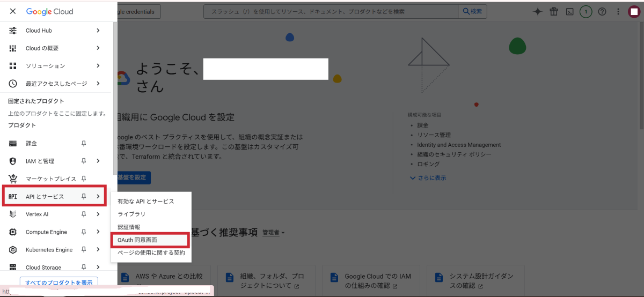This screenshot has height=297, width=644.
Task: Click the 検索 search button
Action: (x=473, y=11)
